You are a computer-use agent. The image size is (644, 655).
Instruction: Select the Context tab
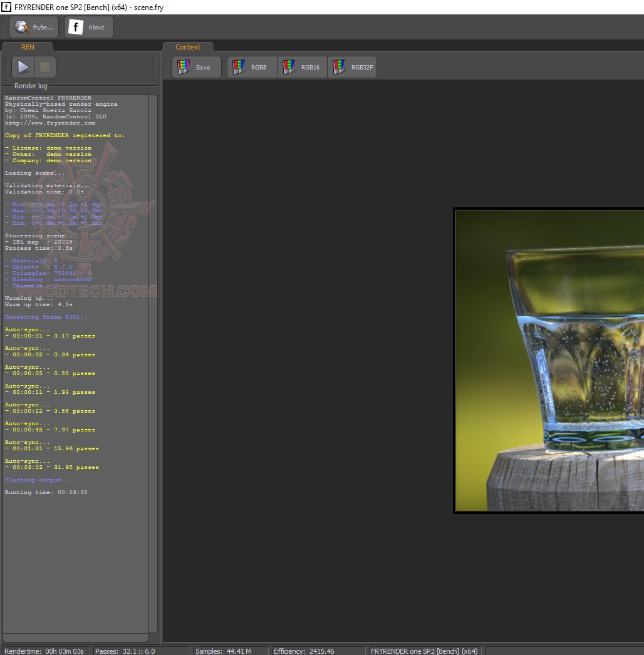pyautogui.click(x=188, y=47)
